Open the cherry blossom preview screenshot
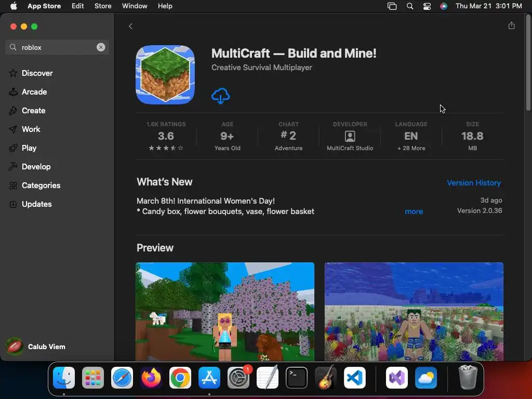The image size is (532, 399). pyautogui.click(x=225, y=312)
